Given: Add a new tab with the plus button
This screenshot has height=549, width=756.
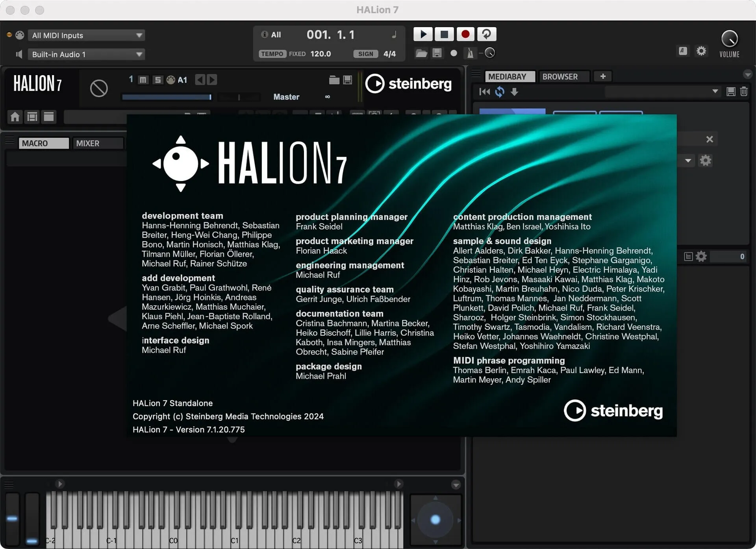Looking at the screenshot, I should [x=603, y=76].
